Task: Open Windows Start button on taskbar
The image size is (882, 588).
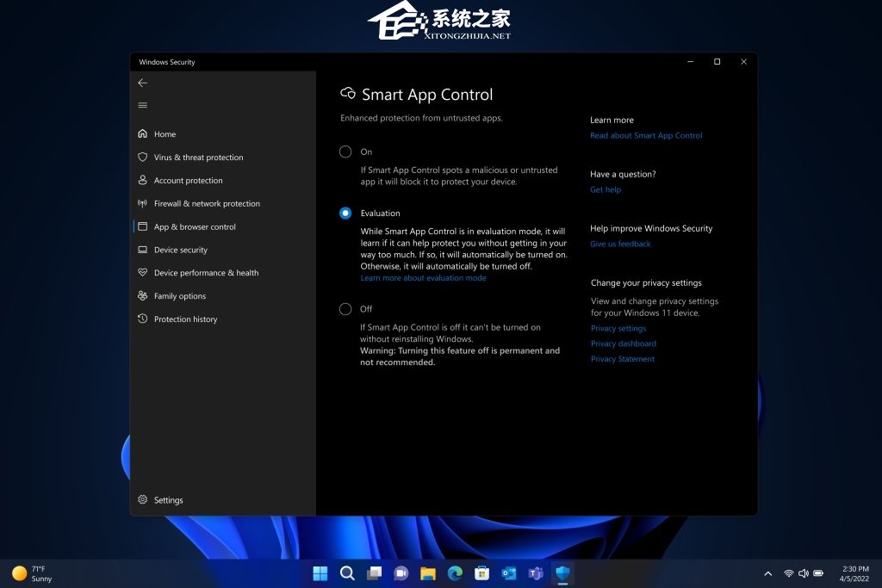Action: click(320, 573)
